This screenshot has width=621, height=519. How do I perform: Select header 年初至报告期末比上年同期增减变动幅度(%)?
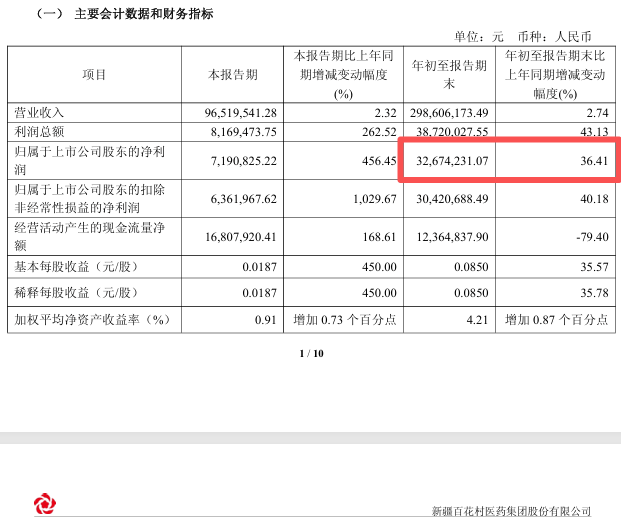pos(555,74)
